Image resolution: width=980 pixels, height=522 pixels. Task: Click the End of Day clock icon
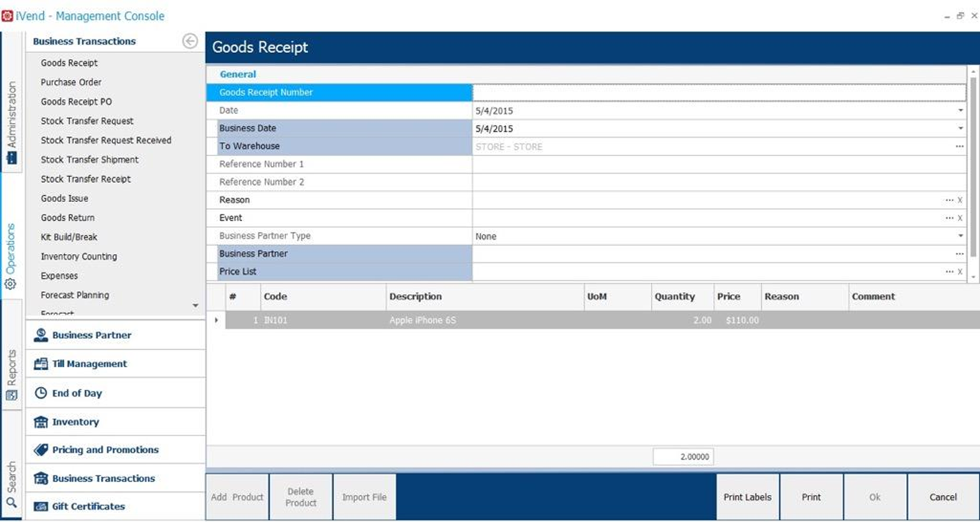(41, 393)
